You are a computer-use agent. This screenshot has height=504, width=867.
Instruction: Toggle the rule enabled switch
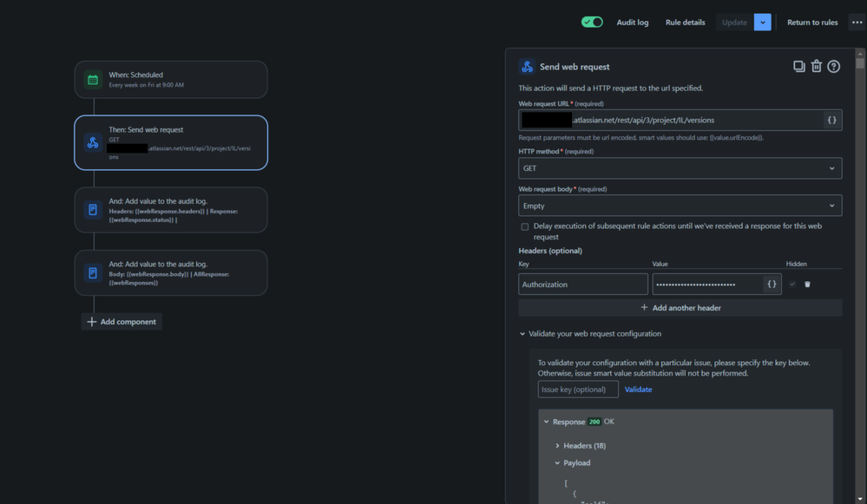592,22
